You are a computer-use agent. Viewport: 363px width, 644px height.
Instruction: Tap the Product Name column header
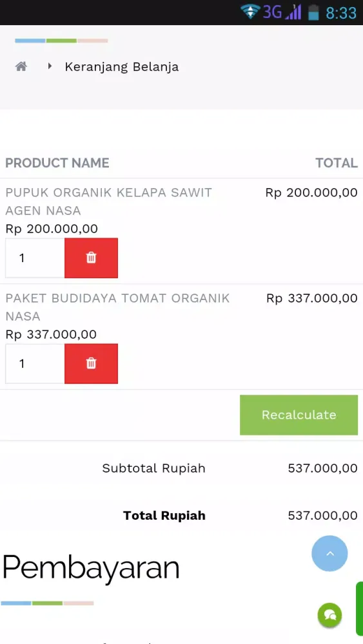tap(57, 163)
